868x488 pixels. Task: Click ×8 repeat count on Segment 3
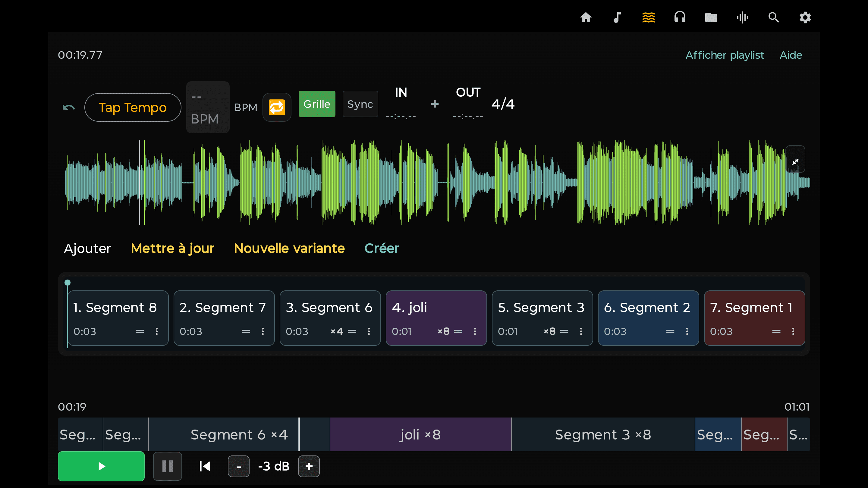point(549,331)
